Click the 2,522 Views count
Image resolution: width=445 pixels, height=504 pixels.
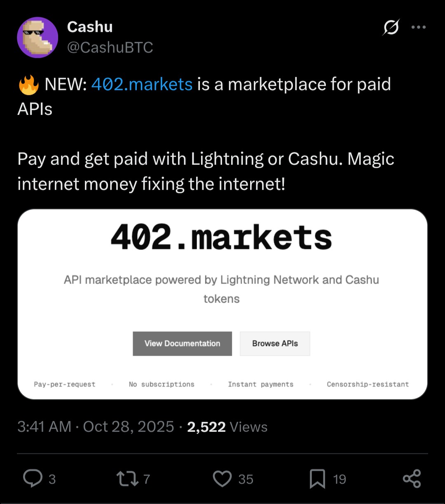227,427
